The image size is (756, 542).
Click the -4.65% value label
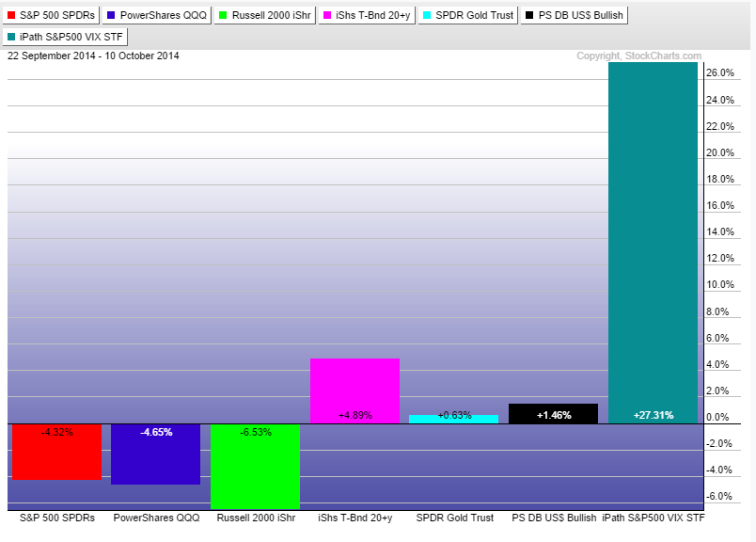coord(156,432)
